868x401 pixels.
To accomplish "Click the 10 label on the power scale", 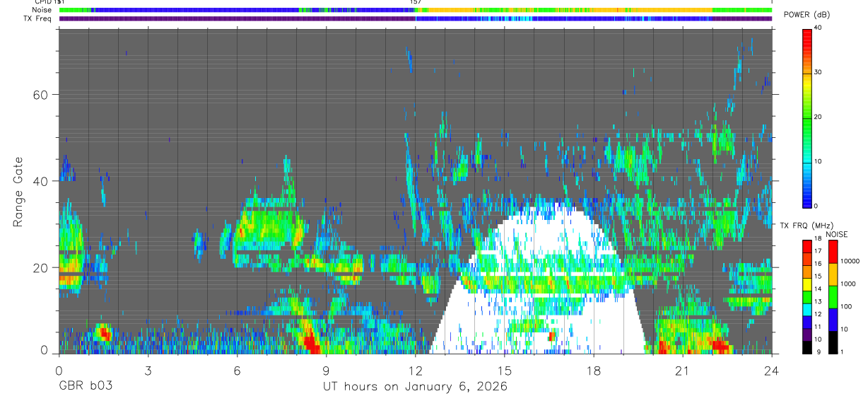I will 818,161.
